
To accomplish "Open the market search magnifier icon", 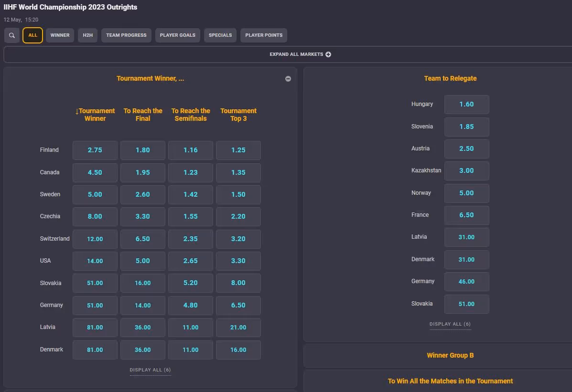I will point(11,35).
